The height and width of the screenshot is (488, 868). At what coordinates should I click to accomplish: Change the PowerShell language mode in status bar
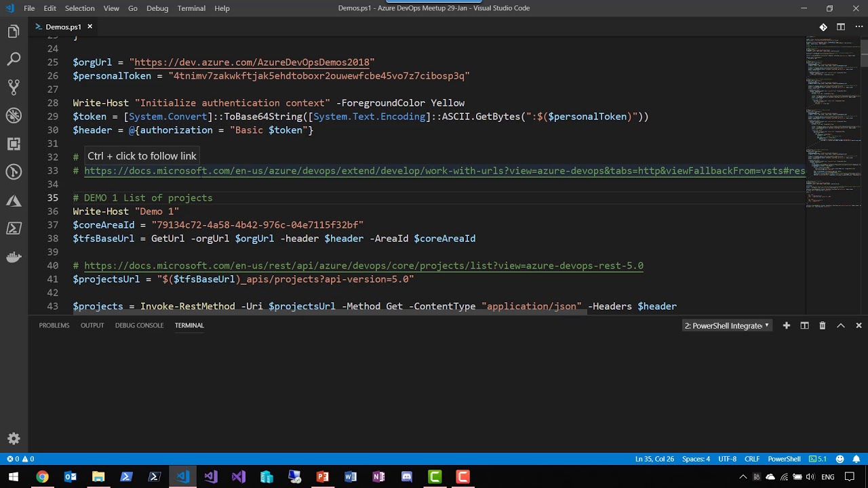pos(784,459)
